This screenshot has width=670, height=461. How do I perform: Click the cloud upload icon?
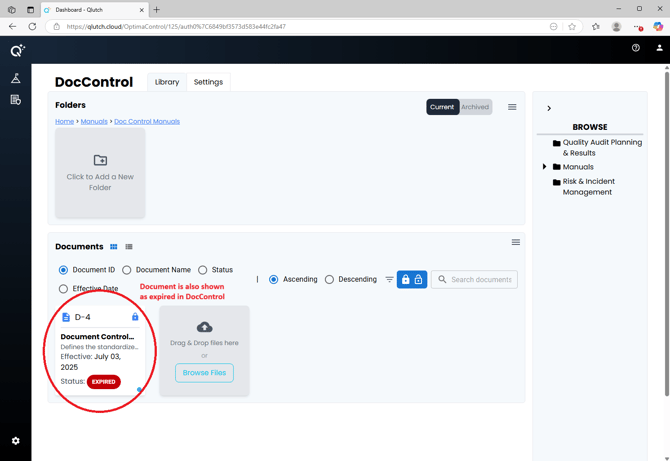(x=204, y=327)
